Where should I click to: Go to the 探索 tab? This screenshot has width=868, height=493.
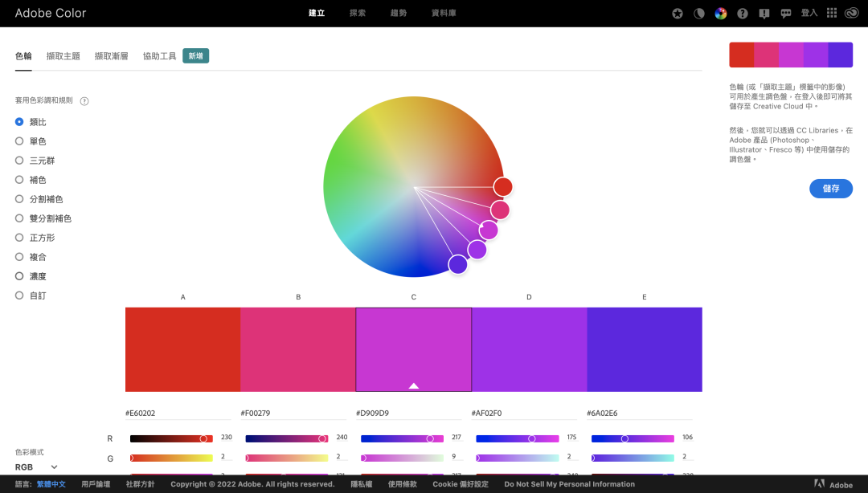click(x=358, y=13)
